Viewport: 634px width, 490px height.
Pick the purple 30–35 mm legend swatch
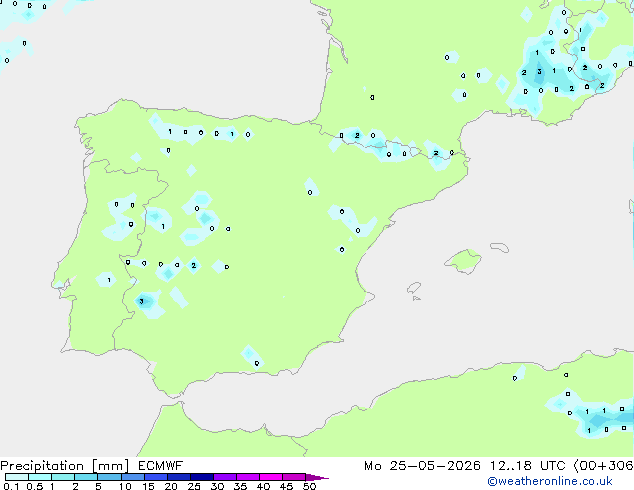click(224, 477)
